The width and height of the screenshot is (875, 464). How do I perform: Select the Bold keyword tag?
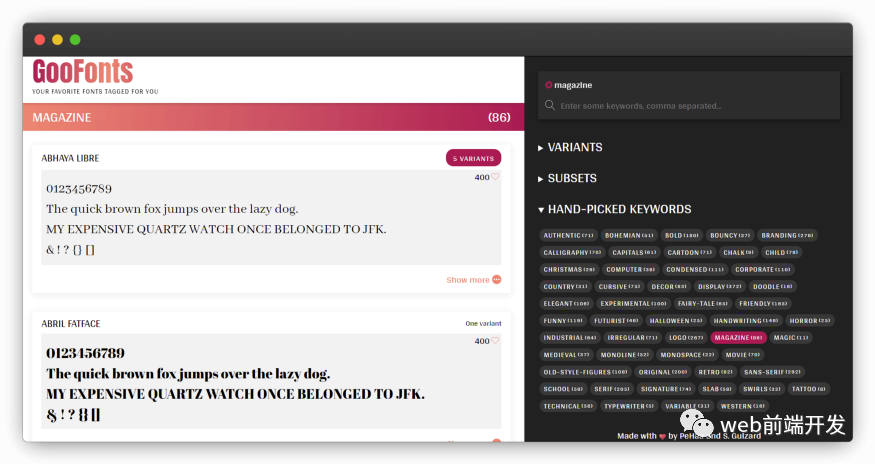681,235
